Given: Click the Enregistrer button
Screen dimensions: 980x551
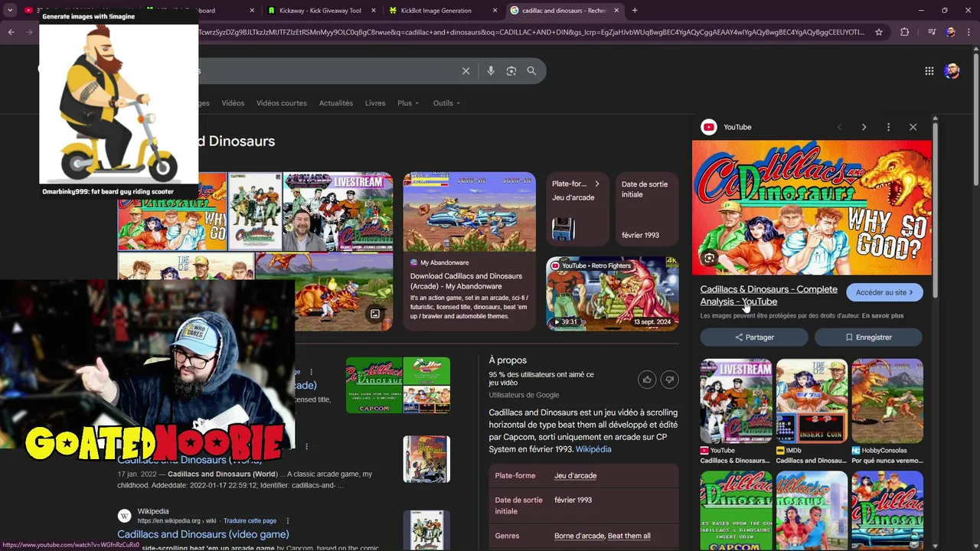Looking at the screenshot, I should coord(868,337).
